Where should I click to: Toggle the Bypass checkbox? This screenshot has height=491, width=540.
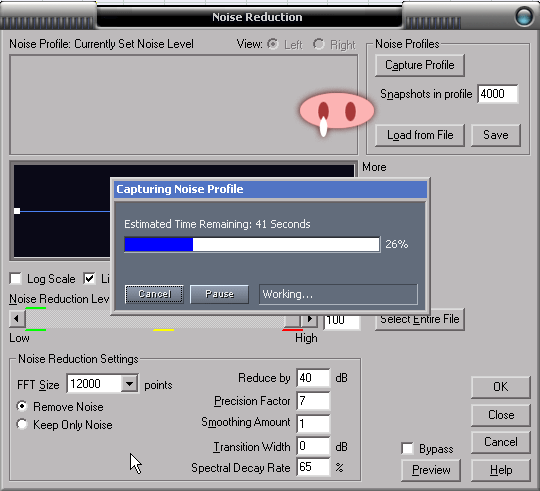(407, 448)
